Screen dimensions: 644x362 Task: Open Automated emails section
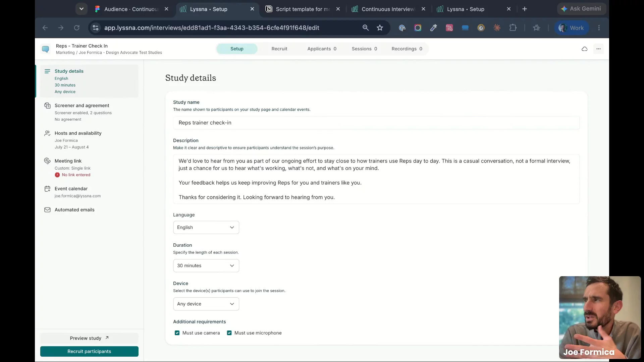pos(89,210)
